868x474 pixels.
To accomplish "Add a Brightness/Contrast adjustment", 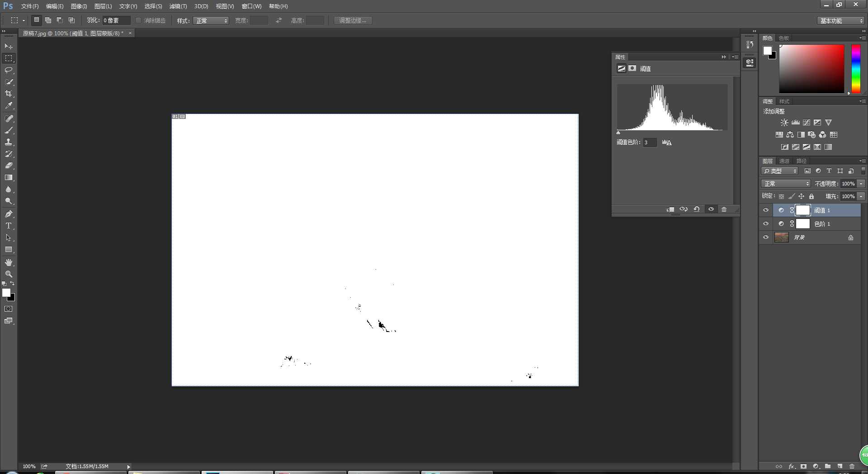I will click(x=784, y=123).
